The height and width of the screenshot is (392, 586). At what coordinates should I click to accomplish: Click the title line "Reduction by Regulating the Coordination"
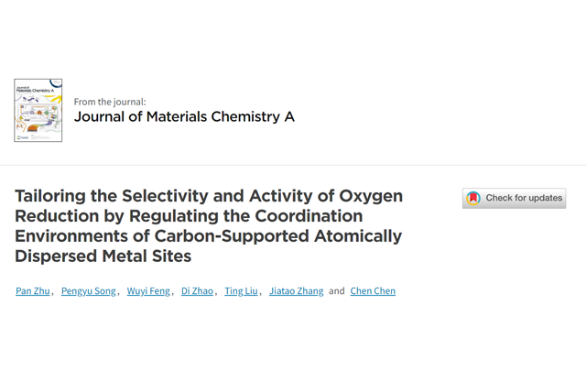(x=189, y=216)
